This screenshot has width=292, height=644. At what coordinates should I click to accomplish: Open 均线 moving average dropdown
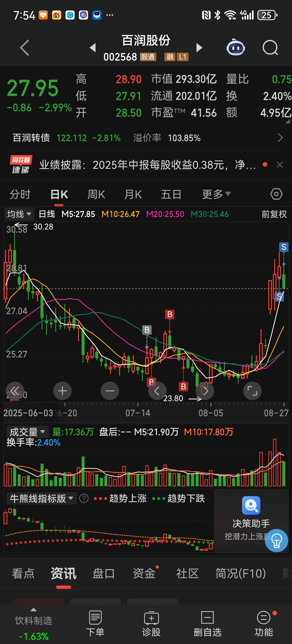click(x=19, y=214)
